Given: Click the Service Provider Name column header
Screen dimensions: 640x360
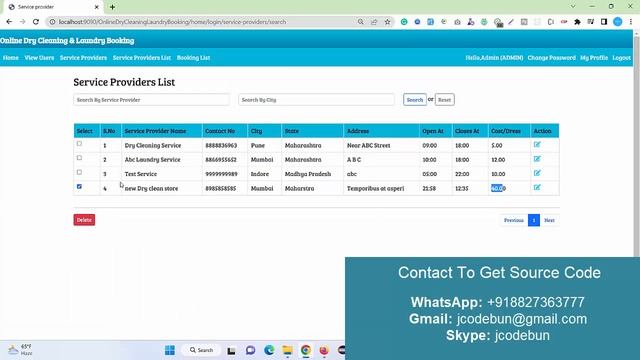Looking at the screenshot, I should point(155,131).
